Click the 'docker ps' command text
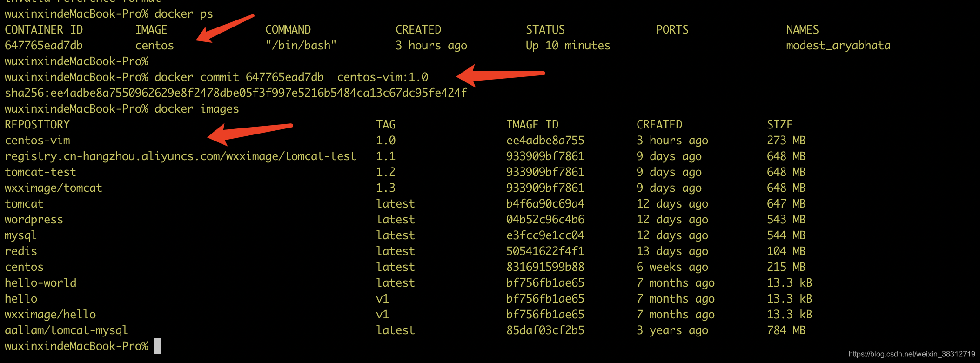This screenshot has width=980, height=363. (183, 14)
